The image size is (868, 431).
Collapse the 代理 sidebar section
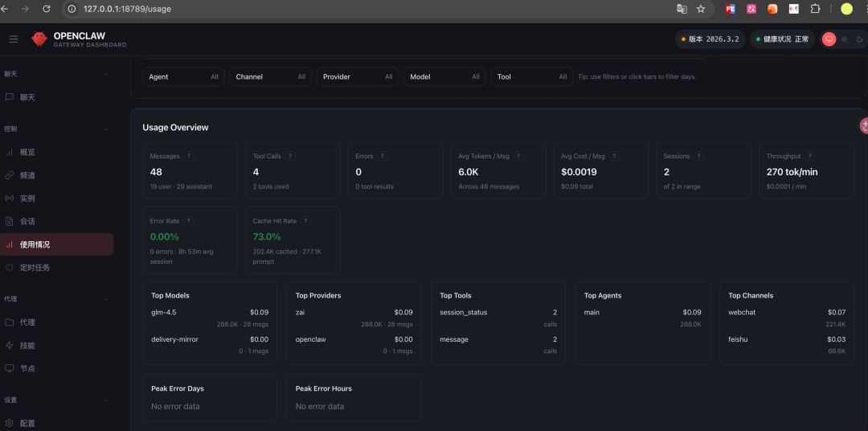[105, 298]
